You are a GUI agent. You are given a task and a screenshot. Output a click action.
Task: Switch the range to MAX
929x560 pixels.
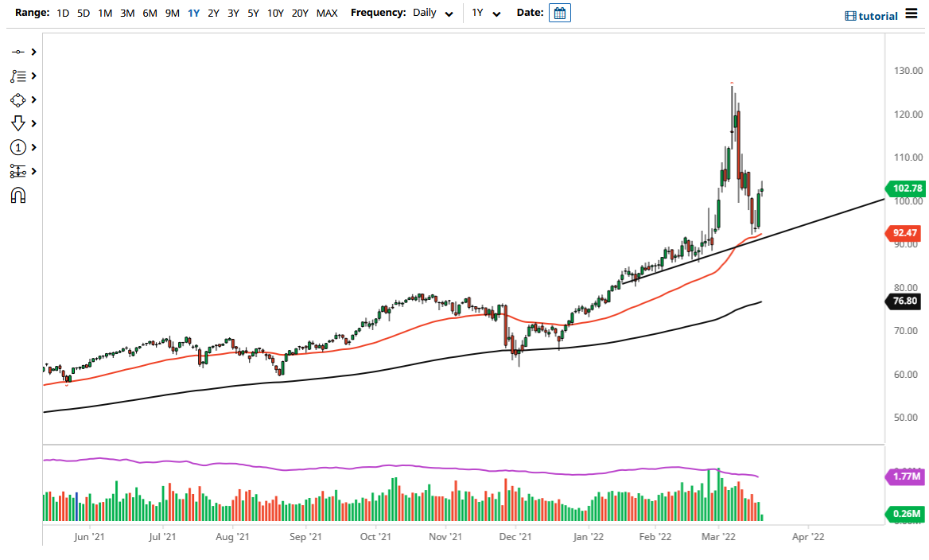(x=326, y=13)
